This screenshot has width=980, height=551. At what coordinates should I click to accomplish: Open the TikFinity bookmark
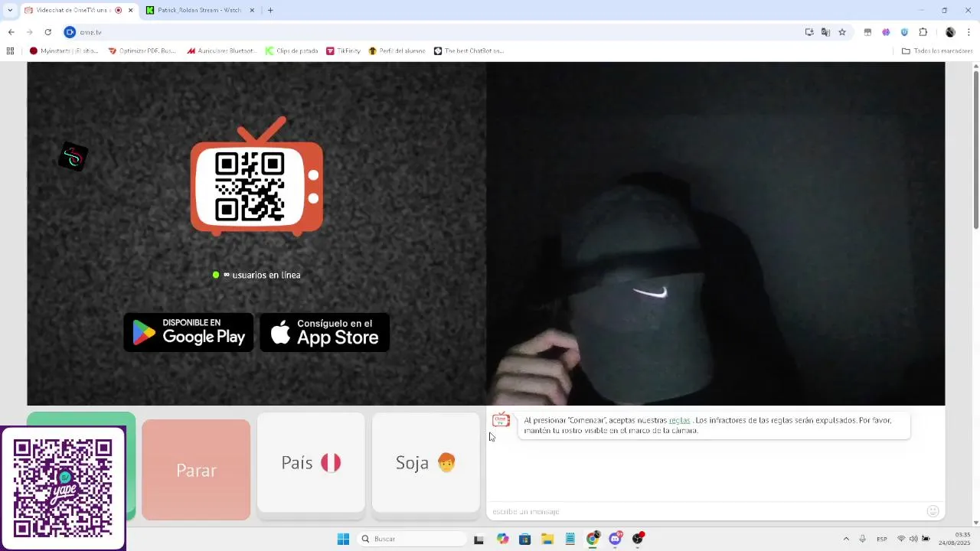click(x=343, y=51)
